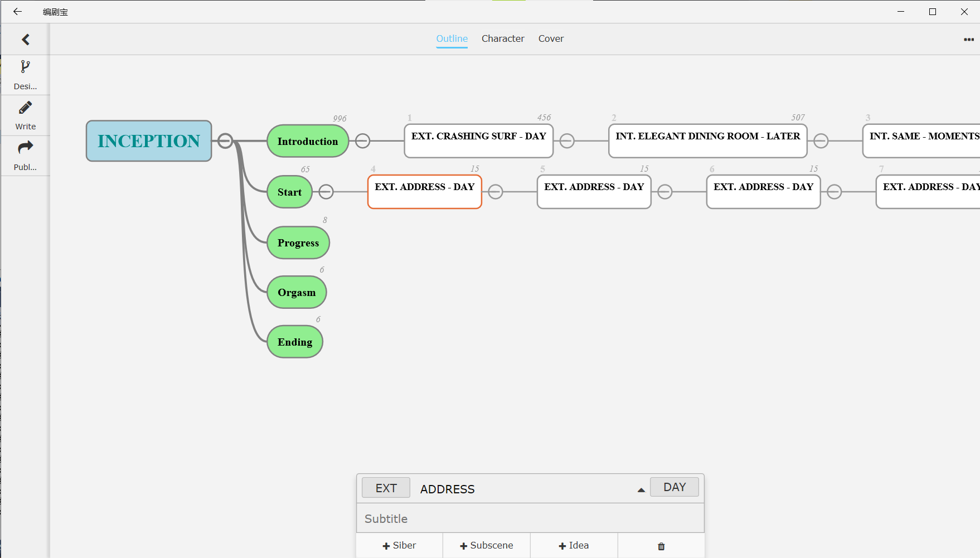Click the back arrow in title bar

click(18, 12)
